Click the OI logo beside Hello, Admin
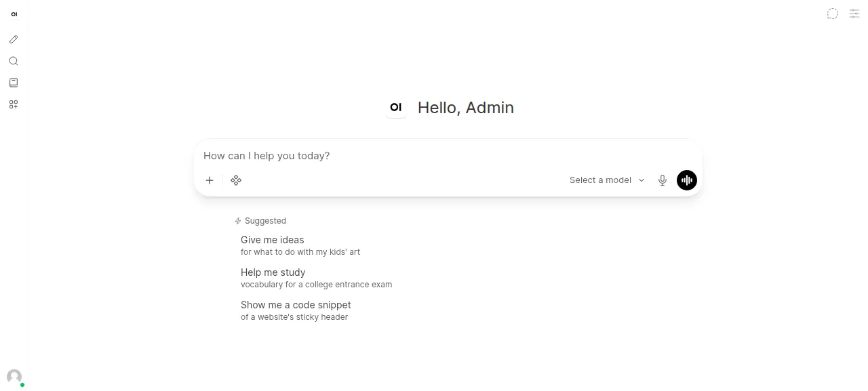 396,108
